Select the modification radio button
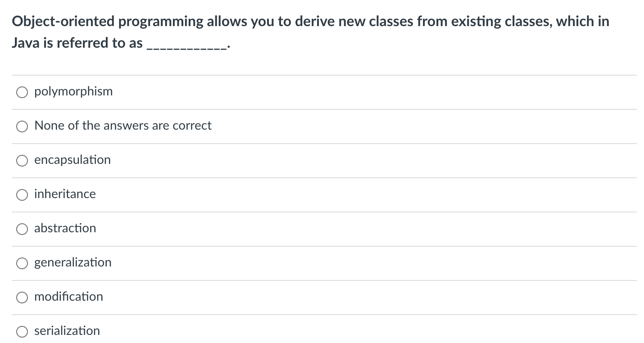 pyautogui.click(x=23, y=298)
